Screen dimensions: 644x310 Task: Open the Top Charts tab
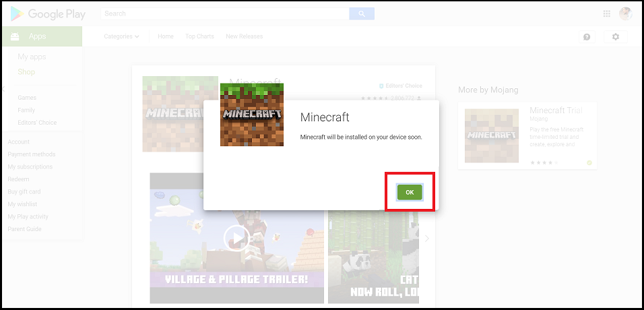199,36
